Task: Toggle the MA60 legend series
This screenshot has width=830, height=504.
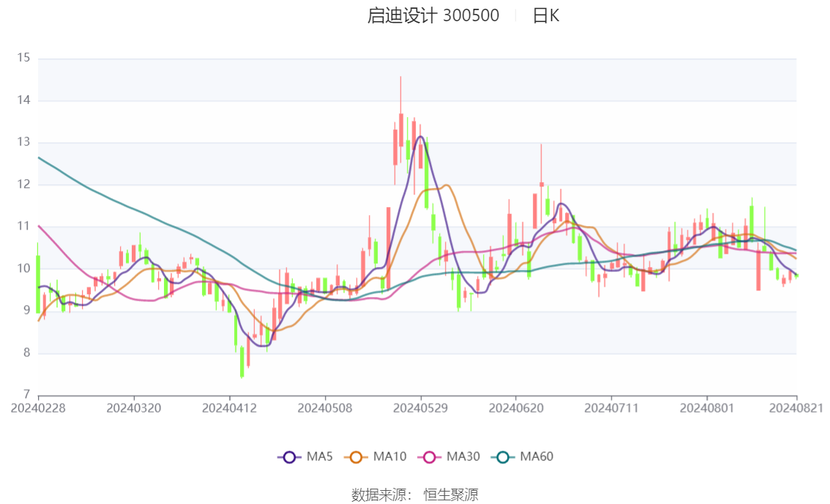Action: 523,457
